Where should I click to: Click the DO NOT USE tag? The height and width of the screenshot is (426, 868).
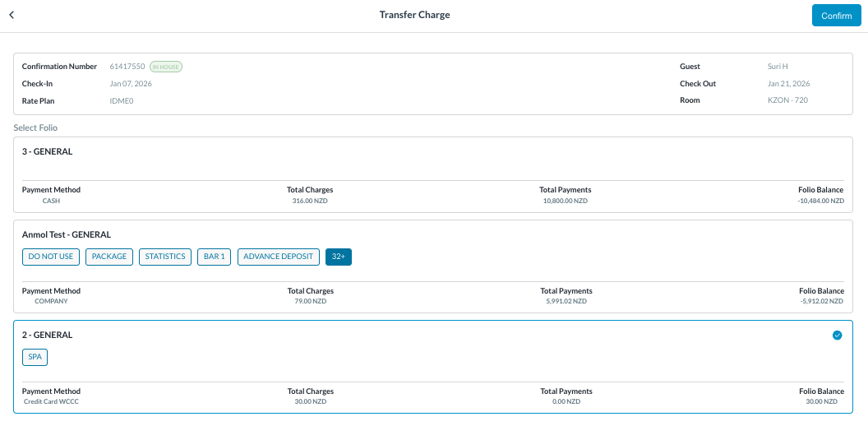[x=51, y=257]
